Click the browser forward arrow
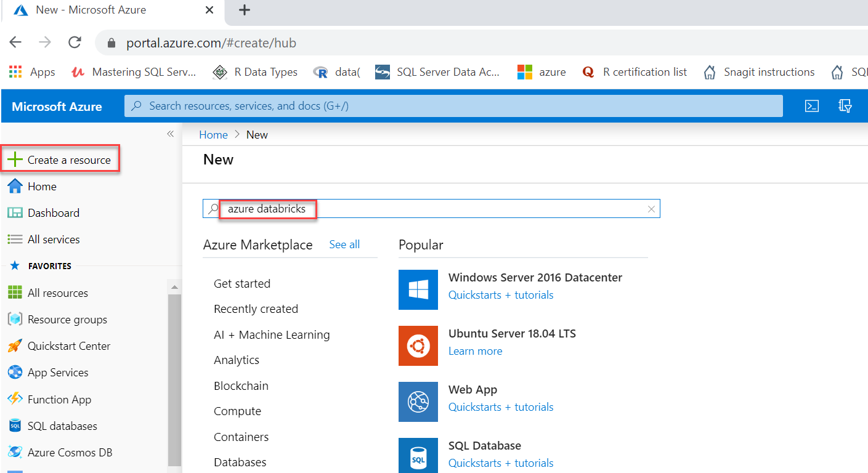Viewport: 868px width, 473px height. tap(45, 42)
